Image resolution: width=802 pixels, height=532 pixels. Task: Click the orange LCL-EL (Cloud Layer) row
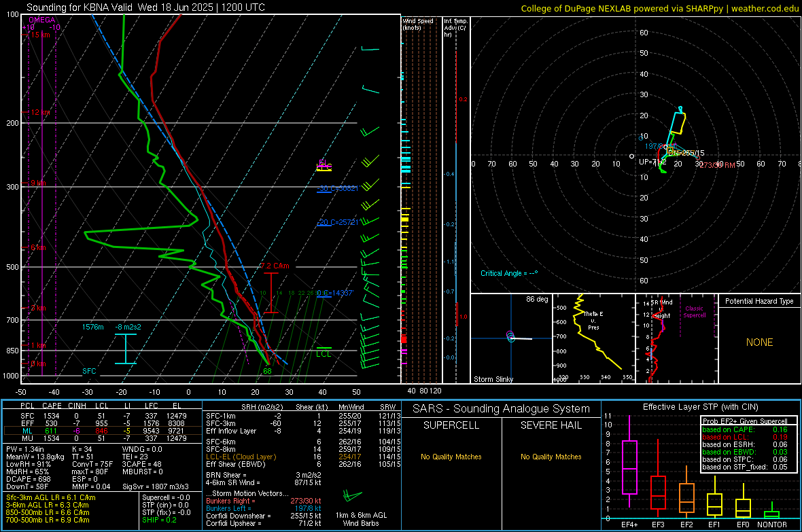303,457
